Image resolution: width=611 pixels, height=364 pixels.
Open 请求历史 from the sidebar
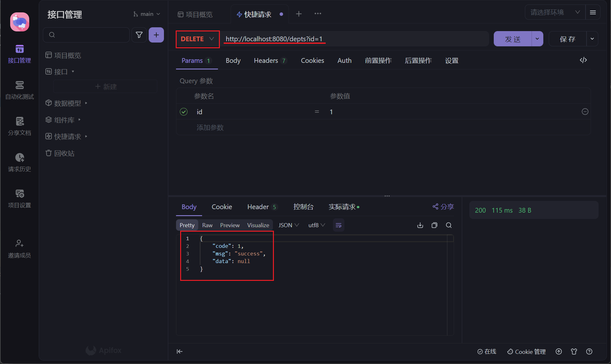pos(19,162)
